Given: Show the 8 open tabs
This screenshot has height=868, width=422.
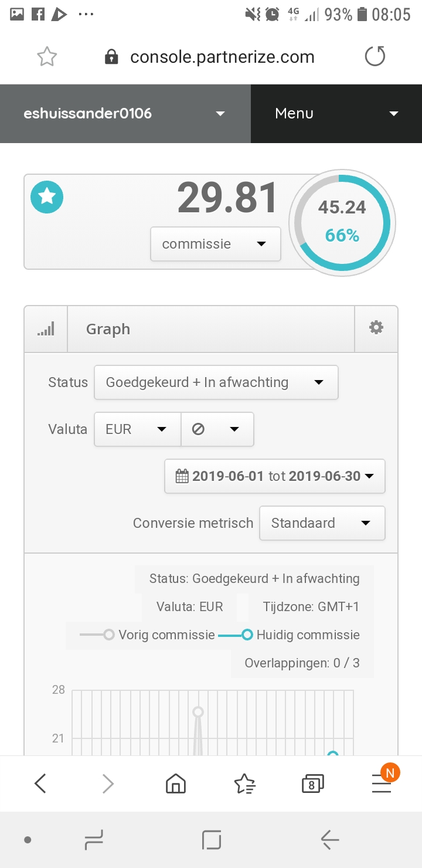Looking at the screenshot, I should 312,784.
